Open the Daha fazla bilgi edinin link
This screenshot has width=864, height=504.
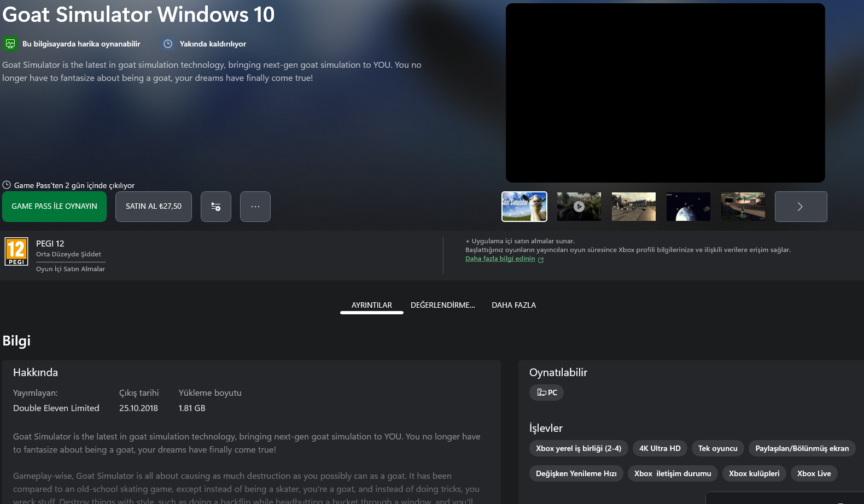coord(500,259)
